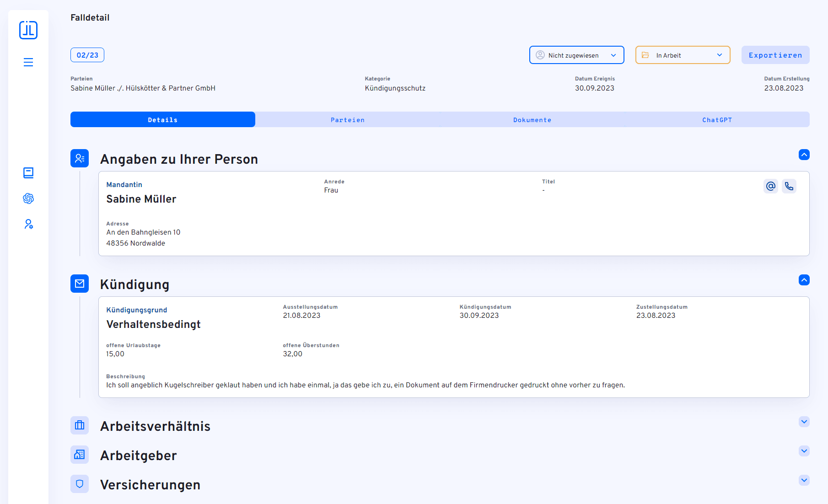Viewport: 828px width, 504px height.
Task: Click the person icon beside Angaben zu Ihrer Person
Action: click(80, 158)
